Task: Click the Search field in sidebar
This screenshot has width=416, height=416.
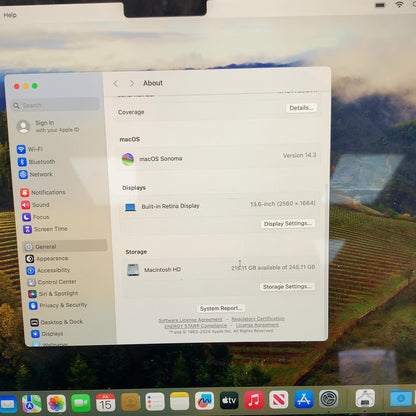Action: coord(55,105)
